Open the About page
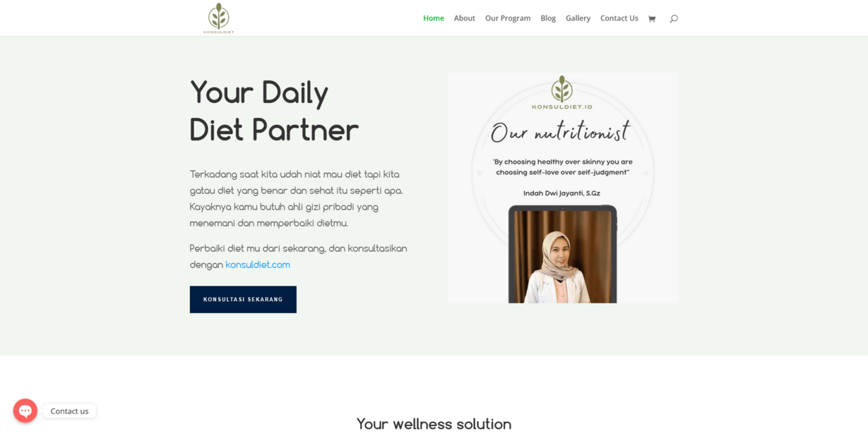 click(465, 18)
